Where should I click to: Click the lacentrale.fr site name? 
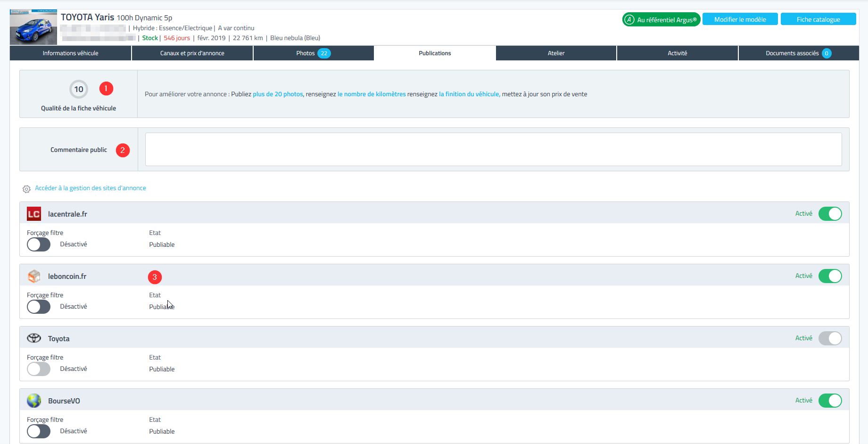pyautogui.click(x=67, y=214)
